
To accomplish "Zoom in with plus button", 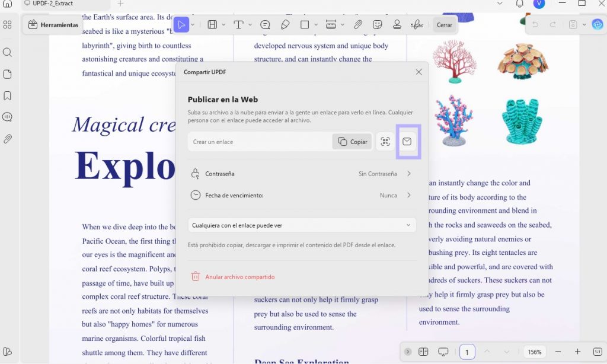I will pyautogui.click(x=577, y=352).
